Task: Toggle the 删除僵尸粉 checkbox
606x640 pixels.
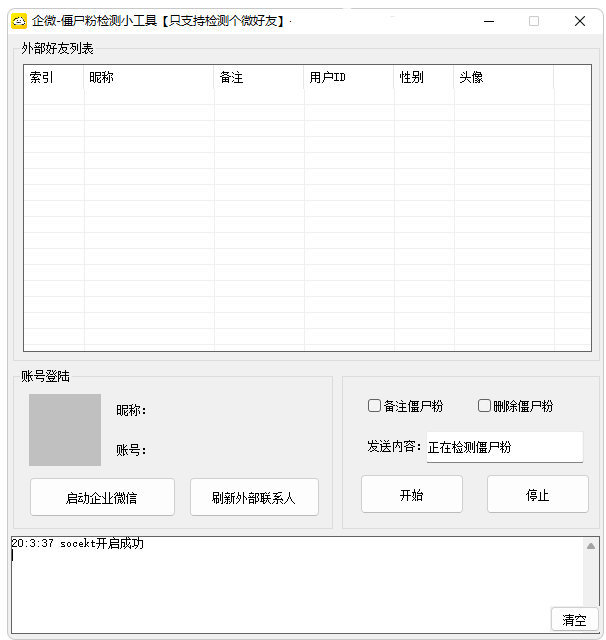Action: (x=485, y=406)
